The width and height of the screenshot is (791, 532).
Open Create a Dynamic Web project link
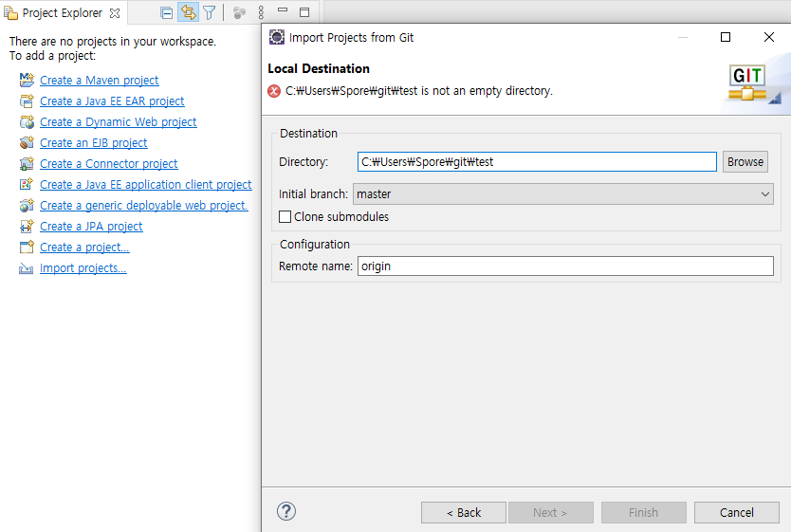click(x=118, y=122)
